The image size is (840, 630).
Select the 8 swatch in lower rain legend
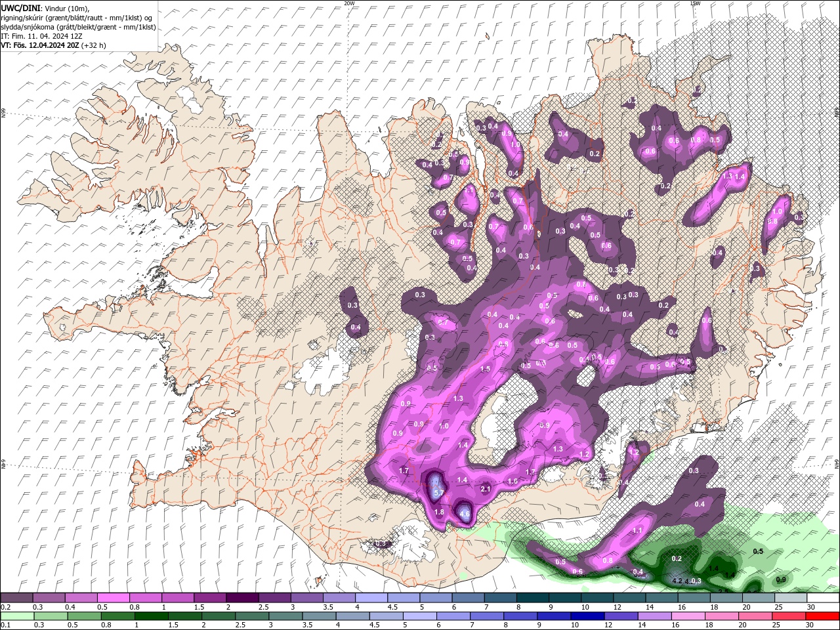[520, 616]
